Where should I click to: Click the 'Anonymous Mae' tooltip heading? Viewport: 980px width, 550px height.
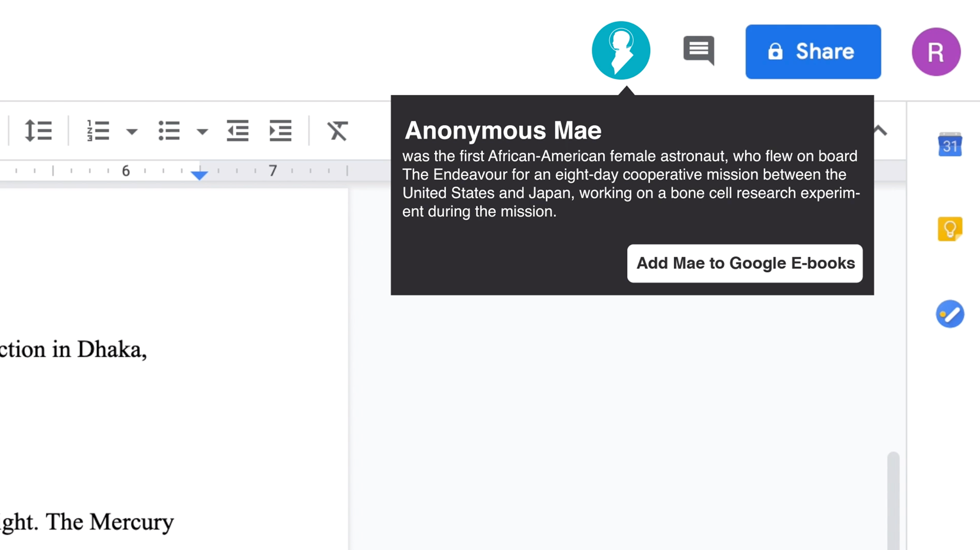pos(503,131)
